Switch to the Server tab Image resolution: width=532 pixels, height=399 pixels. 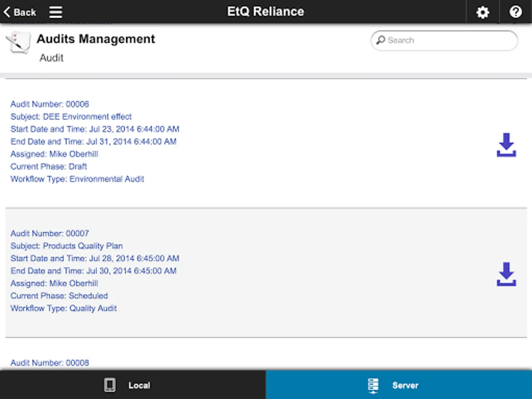coord(399,385)
